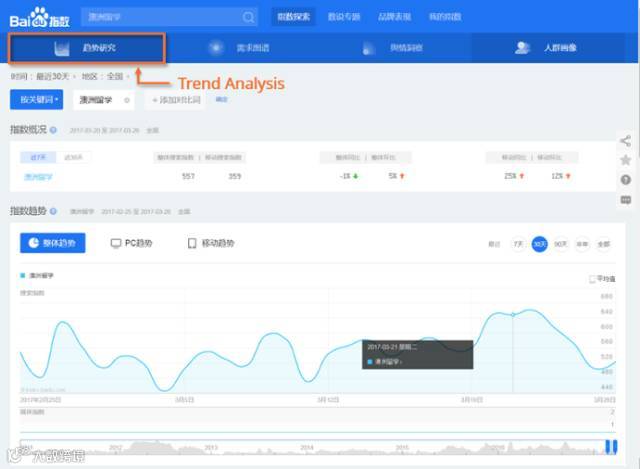Image resolution: width=640 pixels, height=469 pixels.
Task: Click the phone icon for 移动趋势
Action: [192, 243]
